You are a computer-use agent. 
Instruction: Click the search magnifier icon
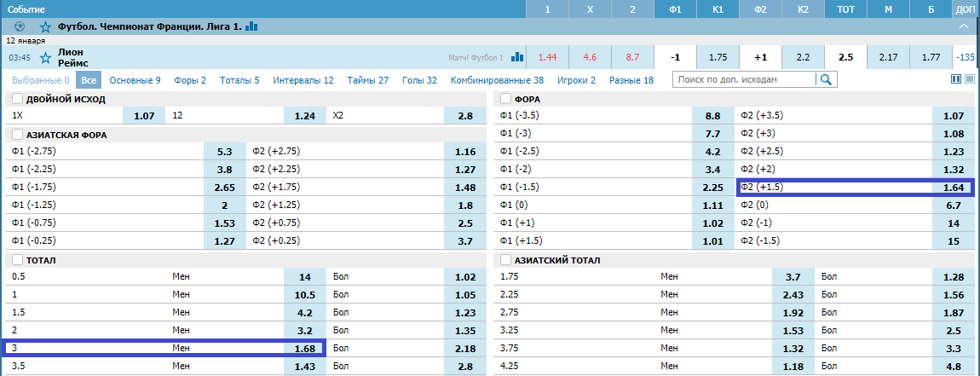827,79
